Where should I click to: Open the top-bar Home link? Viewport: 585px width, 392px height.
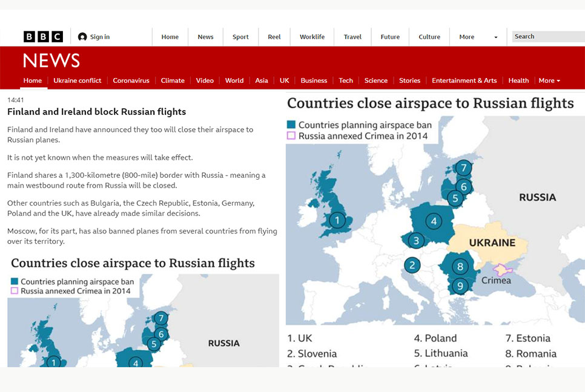point(170,36)
